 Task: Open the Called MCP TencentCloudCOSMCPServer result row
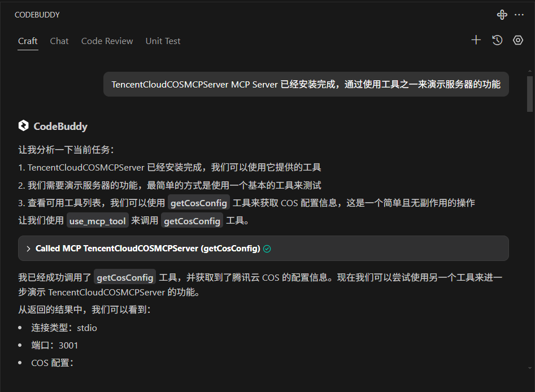263,249
